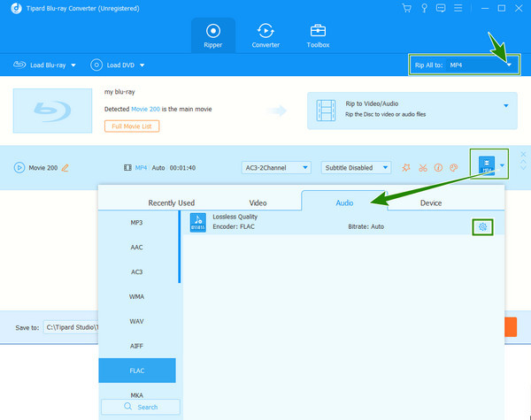The width and height of the screenshot is (531, 420).
Task: Click the film strip icon beside MP4
Action: coord(127,167)
